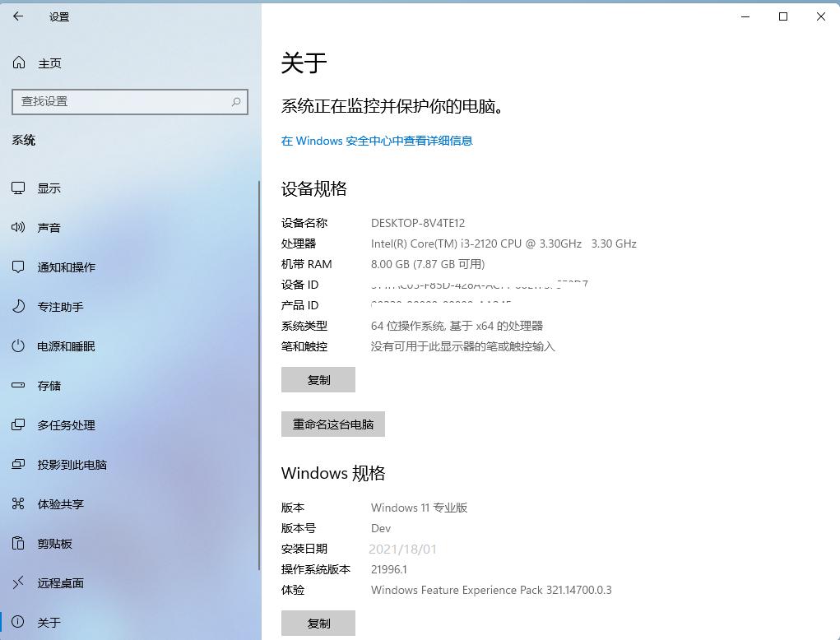Click the 存储 drive icon
Viewport: 840px width, 640px height.
[18, 385]
